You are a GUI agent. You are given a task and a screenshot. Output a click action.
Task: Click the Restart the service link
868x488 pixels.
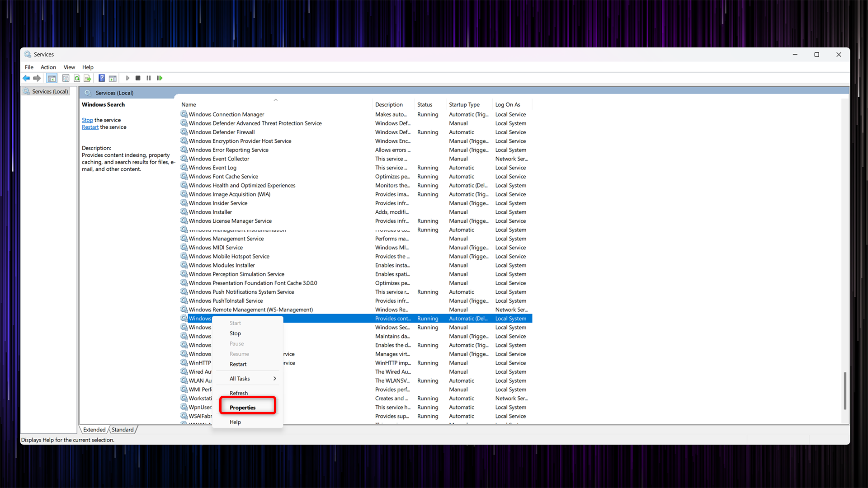tap(90, 127)
